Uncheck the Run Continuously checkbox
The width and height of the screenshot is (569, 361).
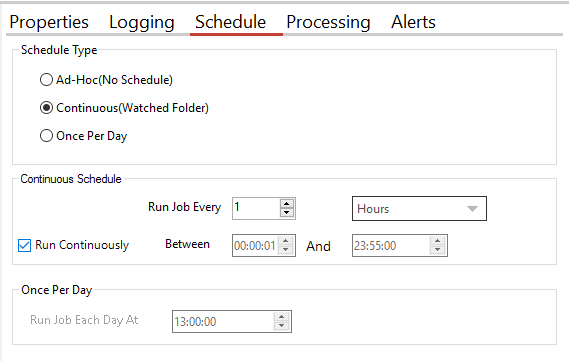tap(24, 246)
